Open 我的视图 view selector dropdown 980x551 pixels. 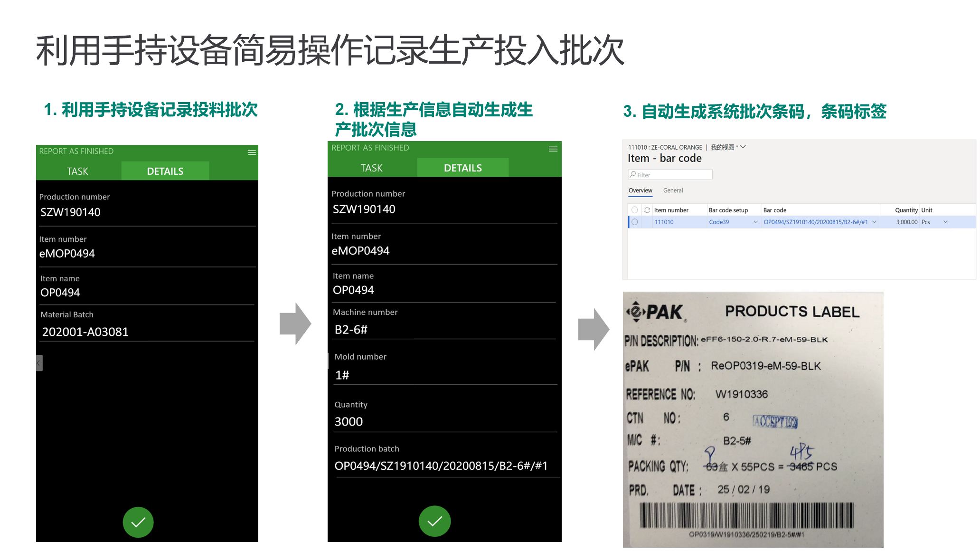coord(728,147)
